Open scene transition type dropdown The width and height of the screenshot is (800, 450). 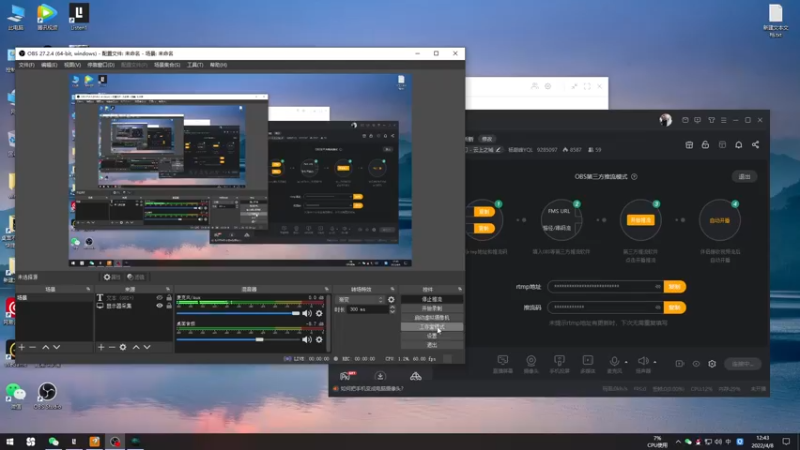point(360,299)
